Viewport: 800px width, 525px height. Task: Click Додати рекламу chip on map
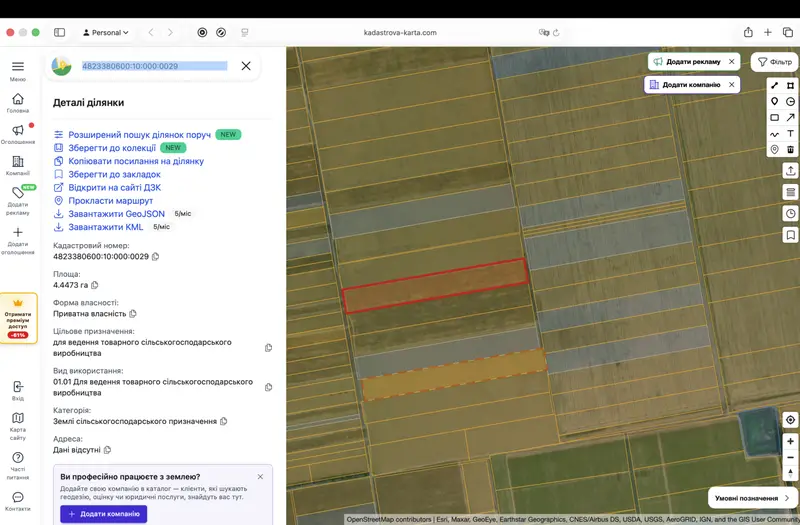point(693,61)
